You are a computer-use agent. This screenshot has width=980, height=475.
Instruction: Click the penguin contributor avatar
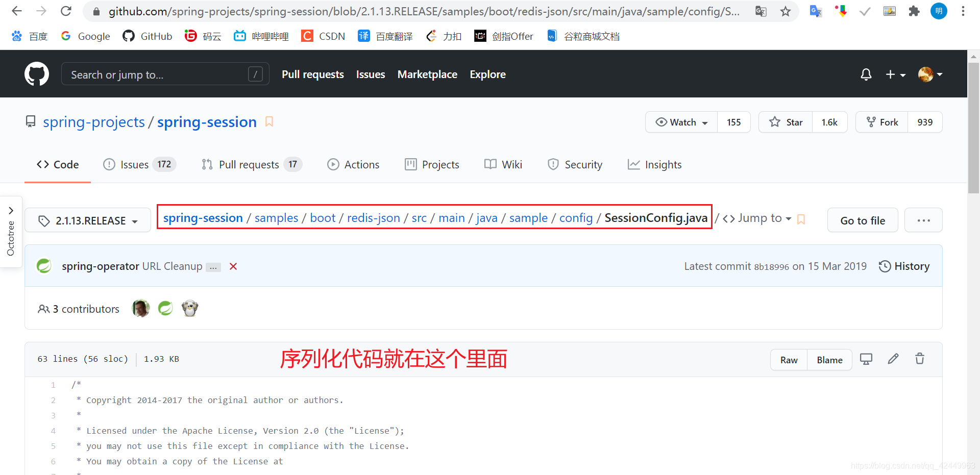pyautogui.click(x=190, y=308)
